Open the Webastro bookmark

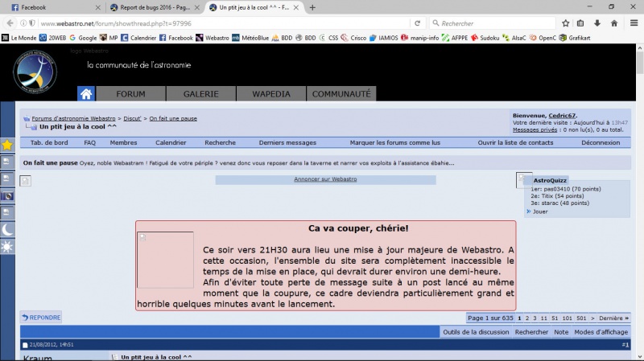[x=213, y=38]
